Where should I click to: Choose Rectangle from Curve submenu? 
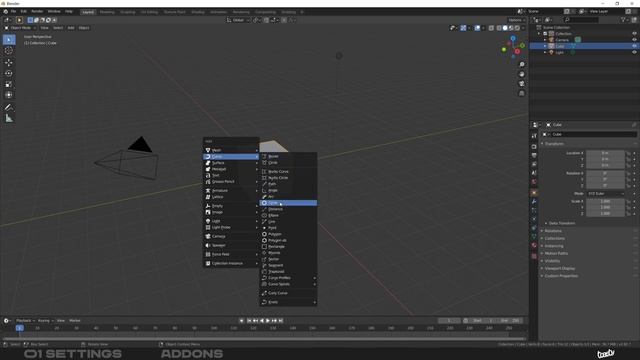(x=288, y=247)
